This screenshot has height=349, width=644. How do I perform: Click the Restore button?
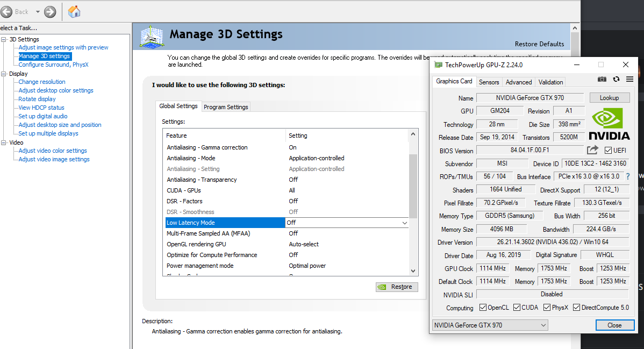[397, 287]
